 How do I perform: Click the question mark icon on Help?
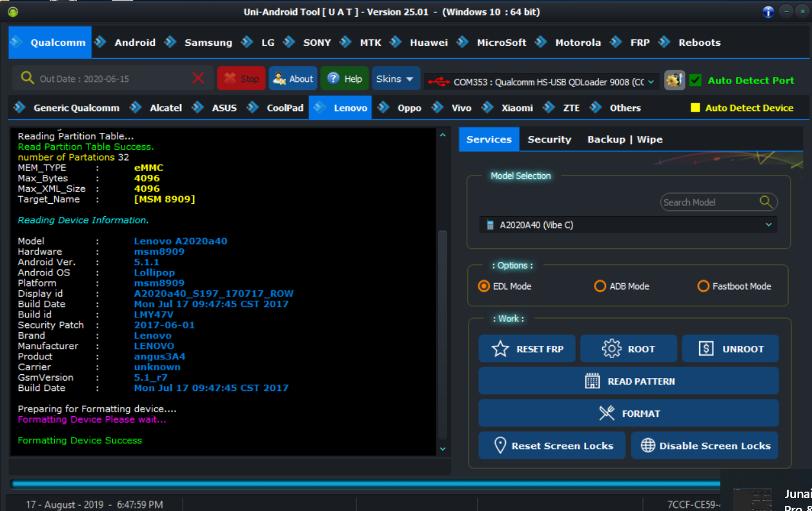click(x=333, y=79)
